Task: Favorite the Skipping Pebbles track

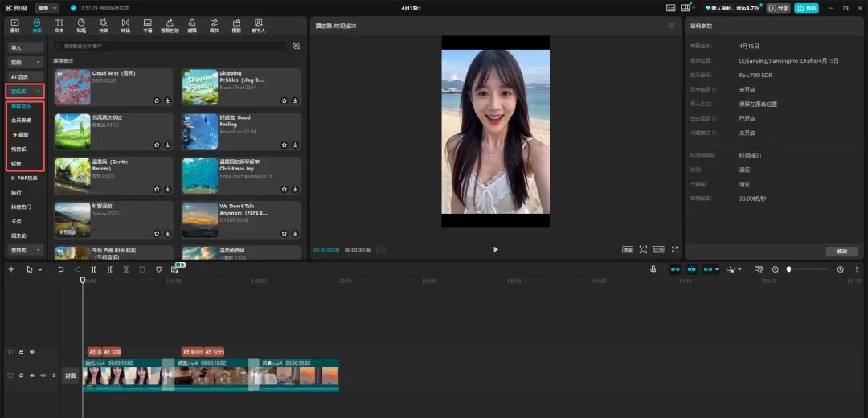Action: (x=284, y=100)
